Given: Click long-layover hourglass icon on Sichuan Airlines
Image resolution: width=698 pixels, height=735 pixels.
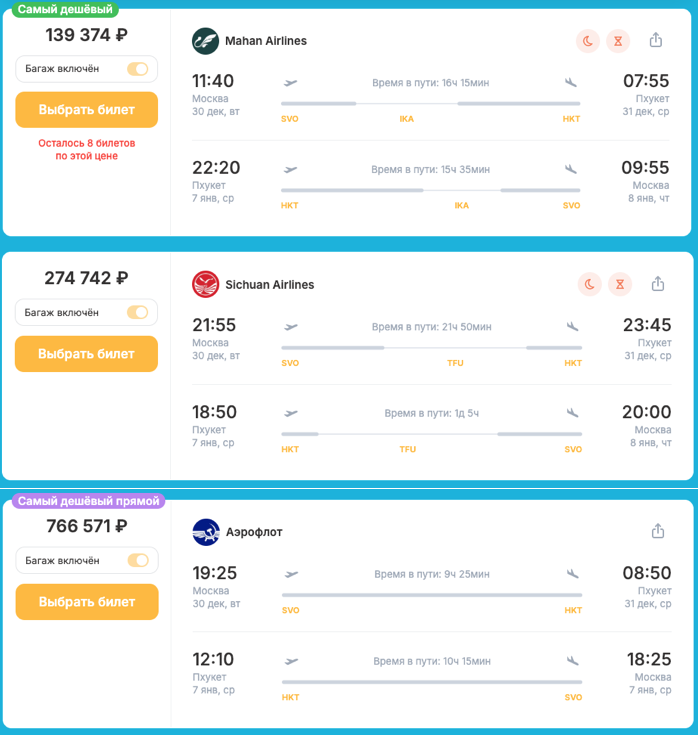Looking at the screenshot, I should (x=620, y=285).
